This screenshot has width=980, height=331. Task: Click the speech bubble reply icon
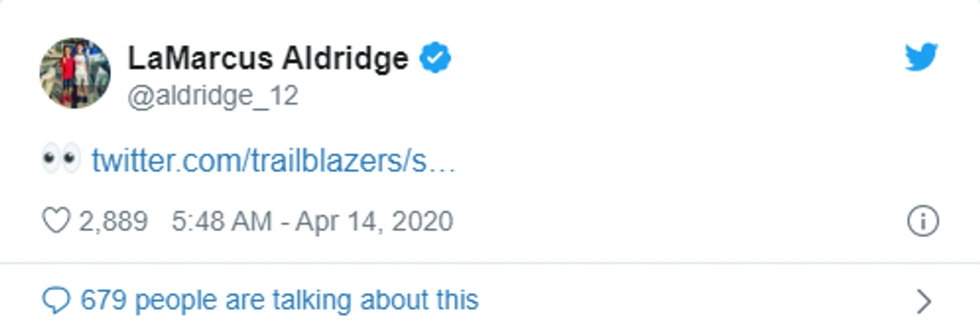[56, 301]
